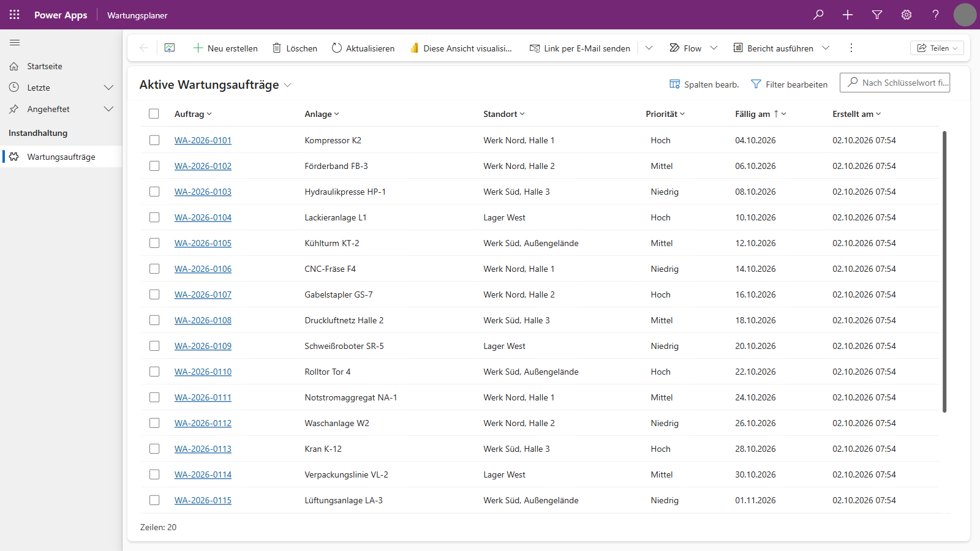This screenshot has height=551, width=980.
Task: Click the Spalten bearb. button
Action: point(704,84)
